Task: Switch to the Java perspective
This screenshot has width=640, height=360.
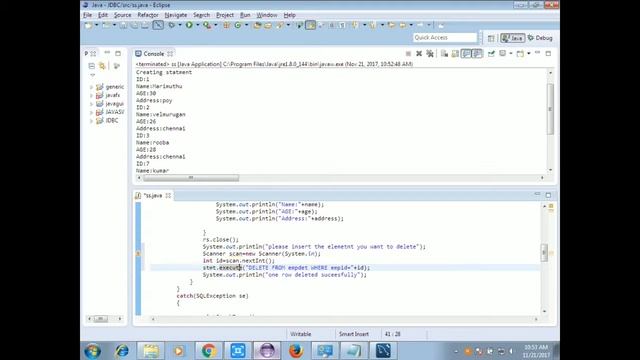Action: pyautogui.click(x=513, y=38)
